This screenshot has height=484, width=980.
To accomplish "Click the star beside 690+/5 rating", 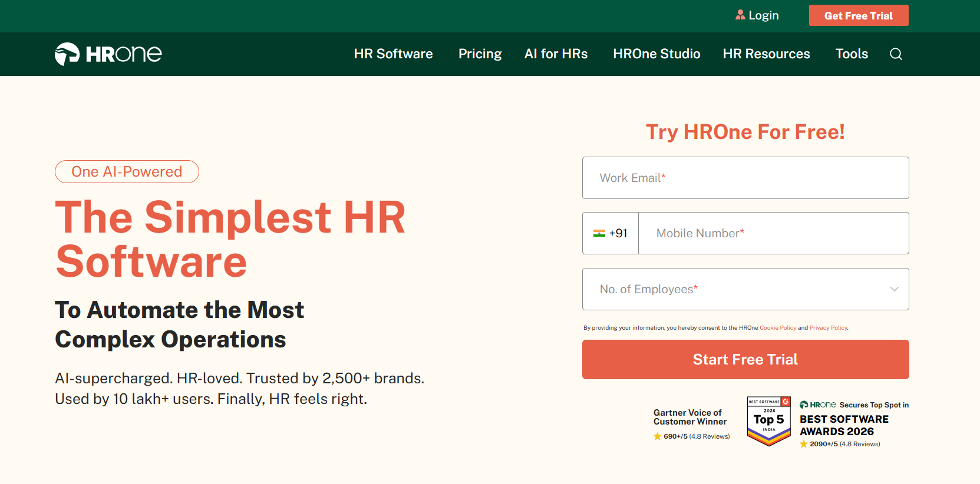I will 658,436.
